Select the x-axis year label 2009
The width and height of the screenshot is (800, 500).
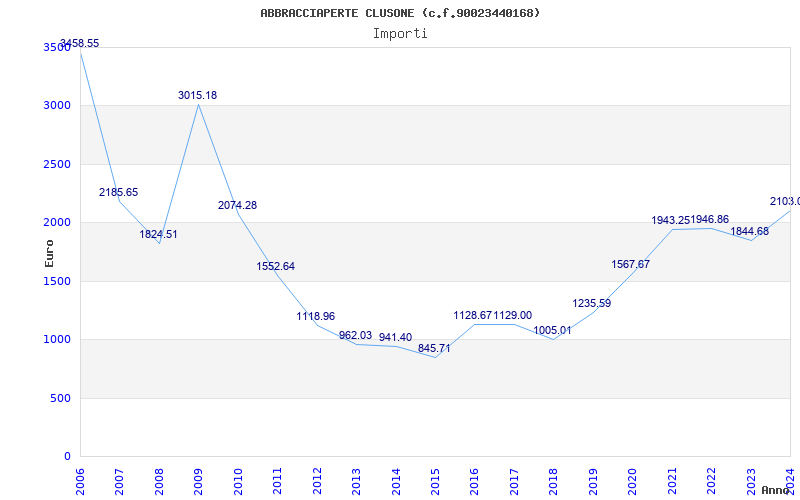click(198, 482)
